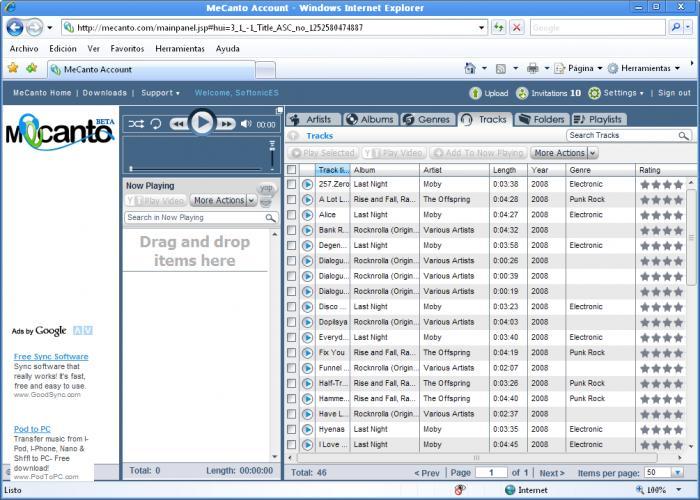
Task: Play the Bank R... track
Action: click(307, 230)
